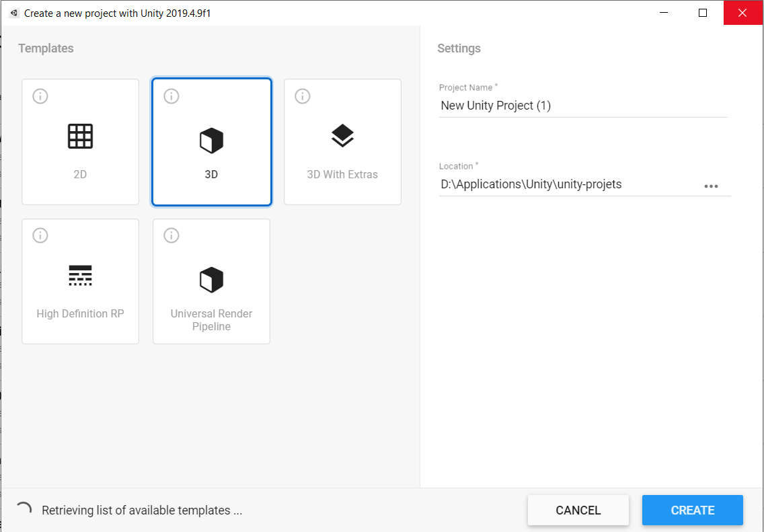Browse location with the three-dots button
764x532 pixels.
pos(711,186)
